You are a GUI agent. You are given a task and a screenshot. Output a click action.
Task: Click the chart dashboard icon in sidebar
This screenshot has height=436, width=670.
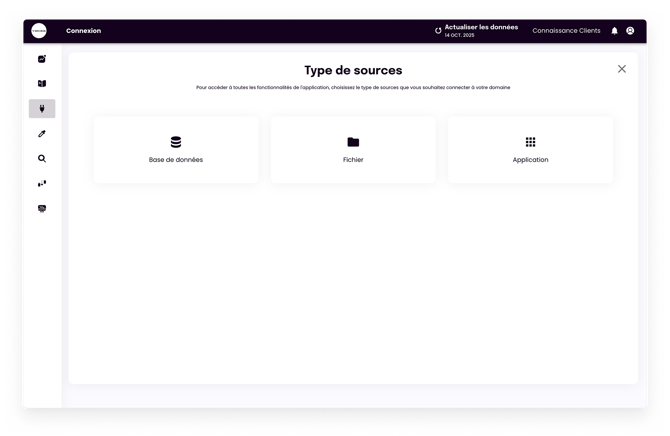[x=42, y=59]
